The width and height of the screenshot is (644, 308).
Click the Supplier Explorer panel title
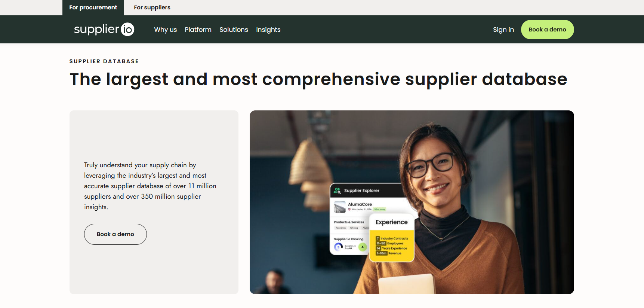[362, 190]
